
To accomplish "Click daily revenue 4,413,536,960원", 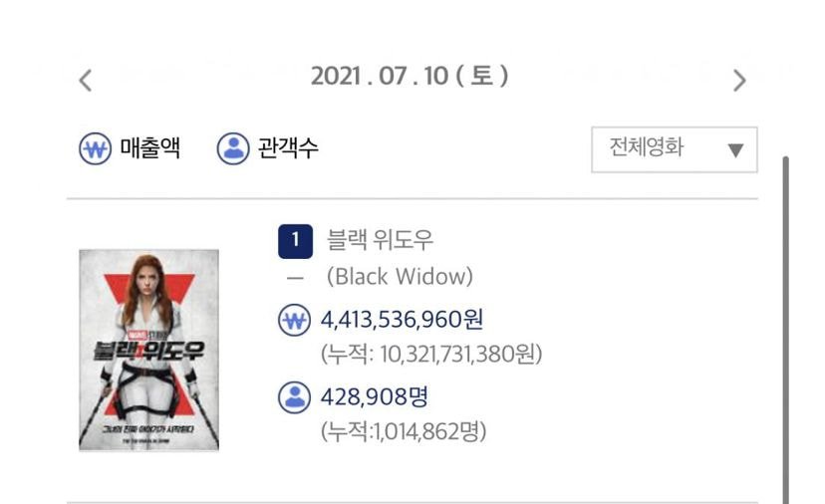I will (402, 320).
